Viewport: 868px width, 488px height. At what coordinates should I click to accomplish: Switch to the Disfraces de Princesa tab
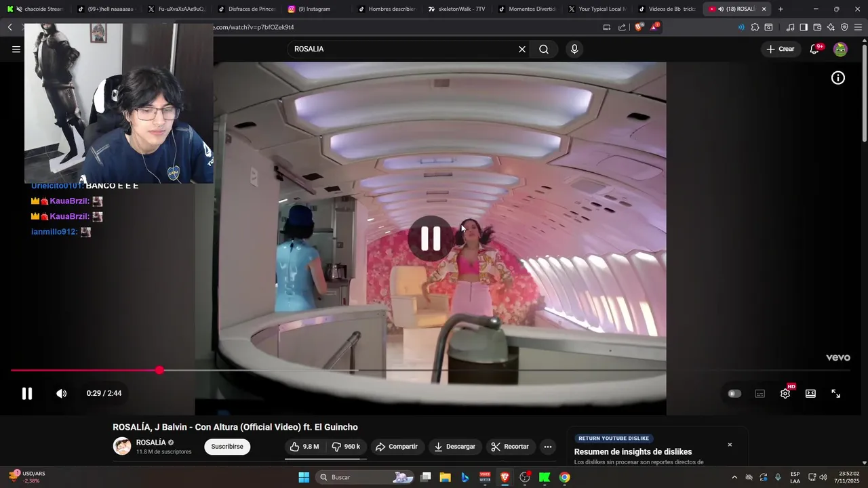click(x=247, y=9)
